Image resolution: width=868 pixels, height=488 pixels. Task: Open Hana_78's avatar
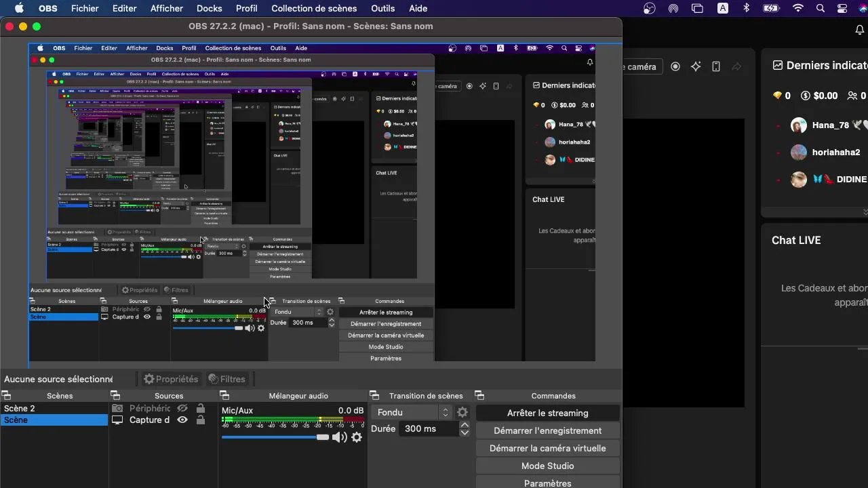click(799, 125)
